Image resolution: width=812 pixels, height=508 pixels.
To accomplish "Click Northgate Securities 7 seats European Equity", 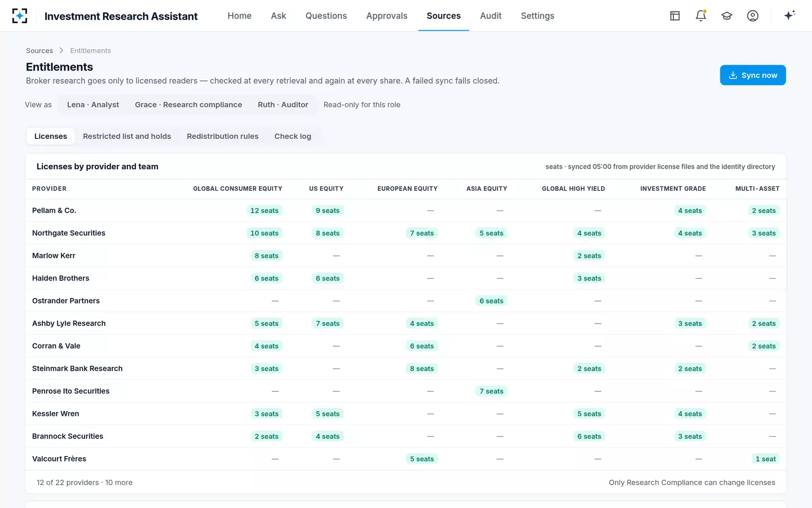I will [x=422, y=233].
